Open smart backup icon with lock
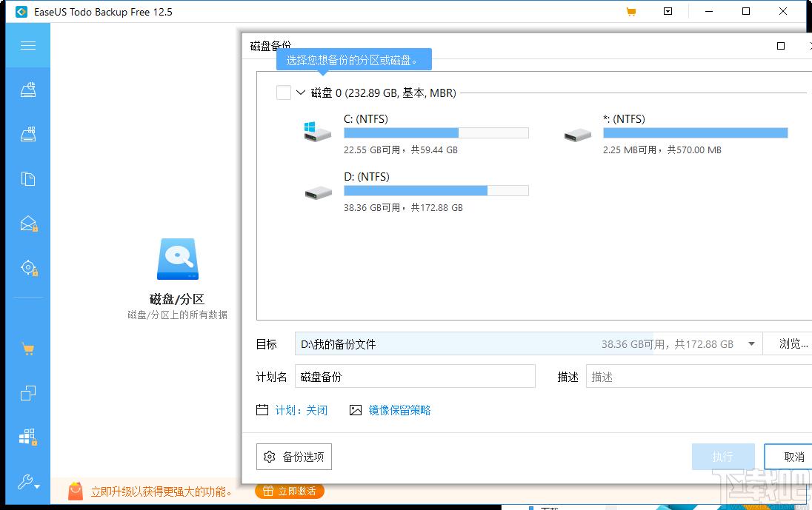The image size is (812, 510). click(28, 268)
